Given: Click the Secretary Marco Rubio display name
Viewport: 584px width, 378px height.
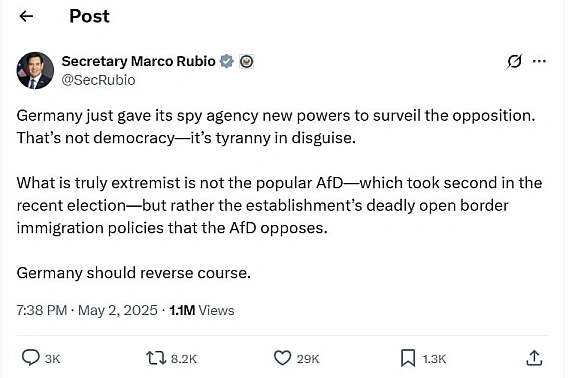Looking at the screenshot, I should [139, 61].
